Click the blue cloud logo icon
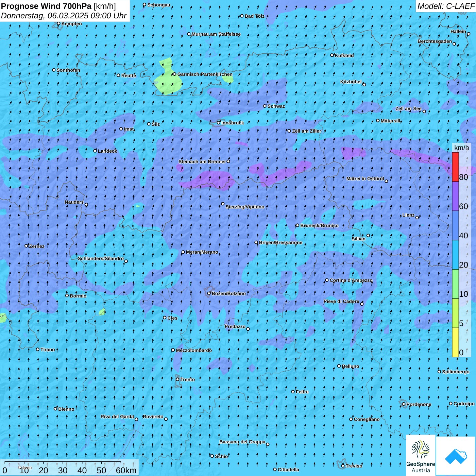This screenshot has width=476, height=476. 456,456
